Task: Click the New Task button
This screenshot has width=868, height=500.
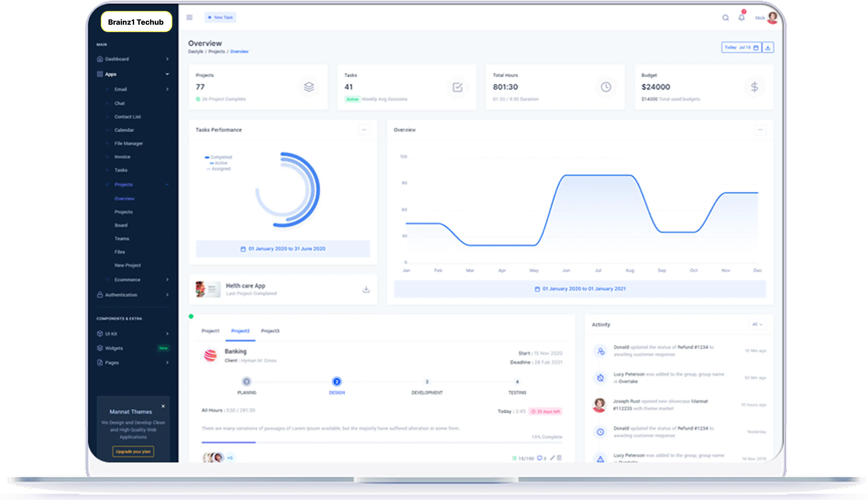Action: tap(220, 17)
